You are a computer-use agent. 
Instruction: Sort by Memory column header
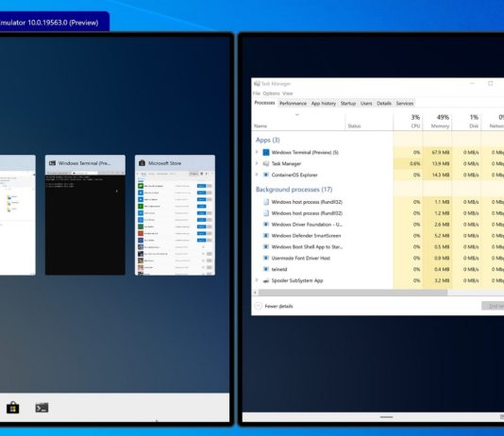[x=437, y=121]
